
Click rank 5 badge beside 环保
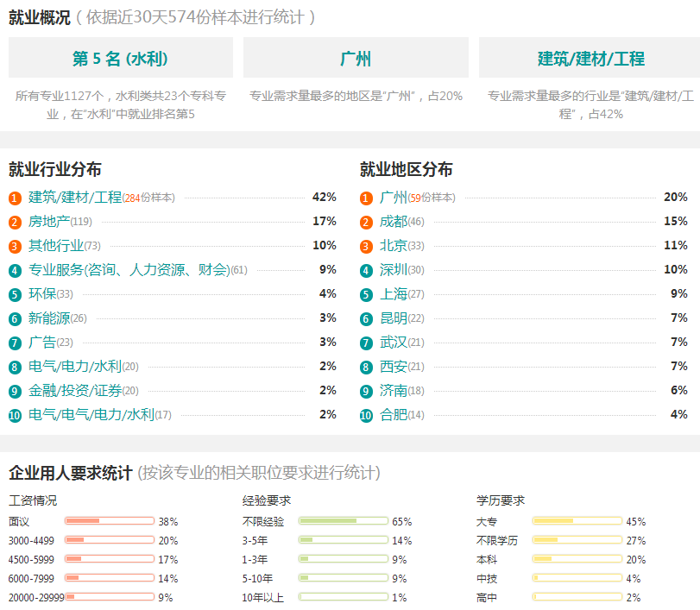click(15, 294)
